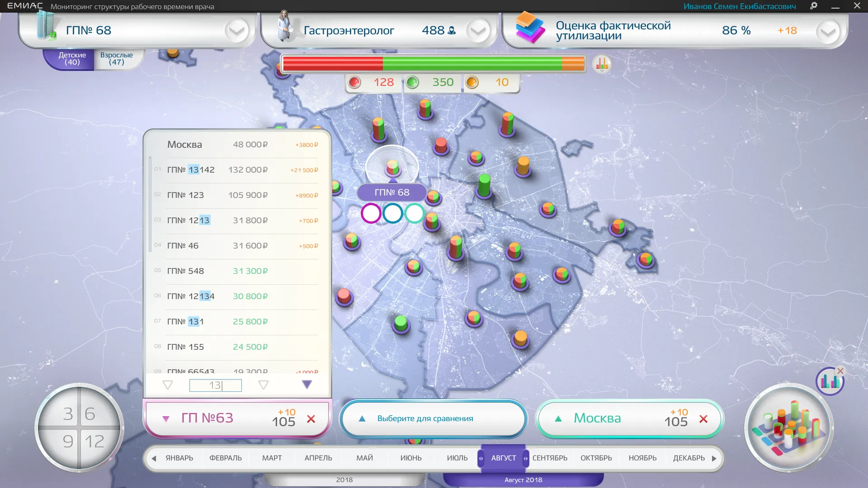Screen dimensions: 868x488
Task: Click the magenta circle below ГП№ 68
Action: [371, 213]
